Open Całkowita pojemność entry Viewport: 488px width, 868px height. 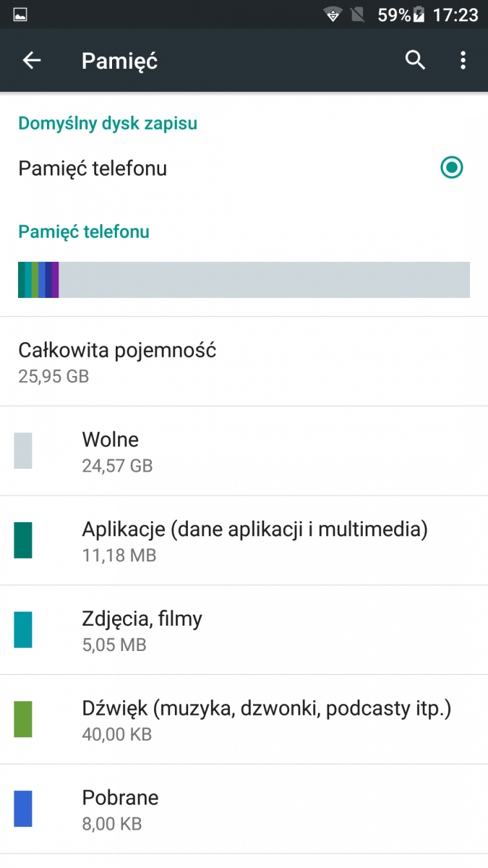click(244, 362)
